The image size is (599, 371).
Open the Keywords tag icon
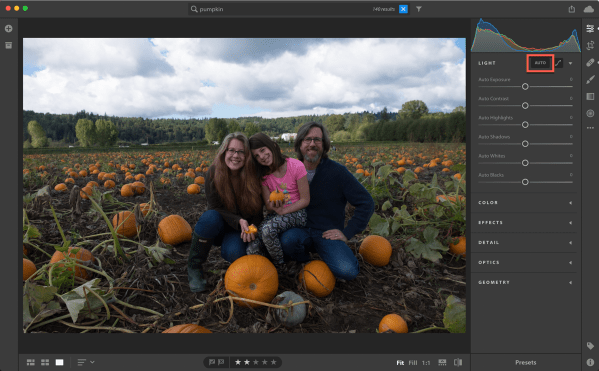tap(590, 346)
